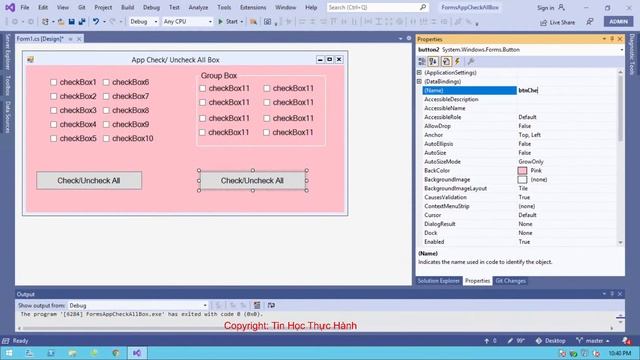Click the New Project toolbar icon
The height and width of the screenshot is (360, 640).
click(45, 22)
